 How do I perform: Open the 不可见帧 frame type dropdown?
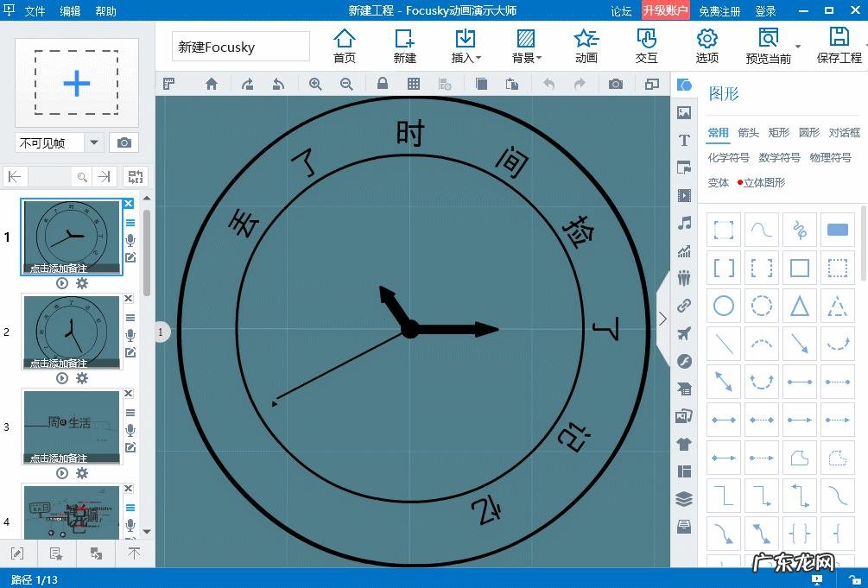tap(94, 142)
